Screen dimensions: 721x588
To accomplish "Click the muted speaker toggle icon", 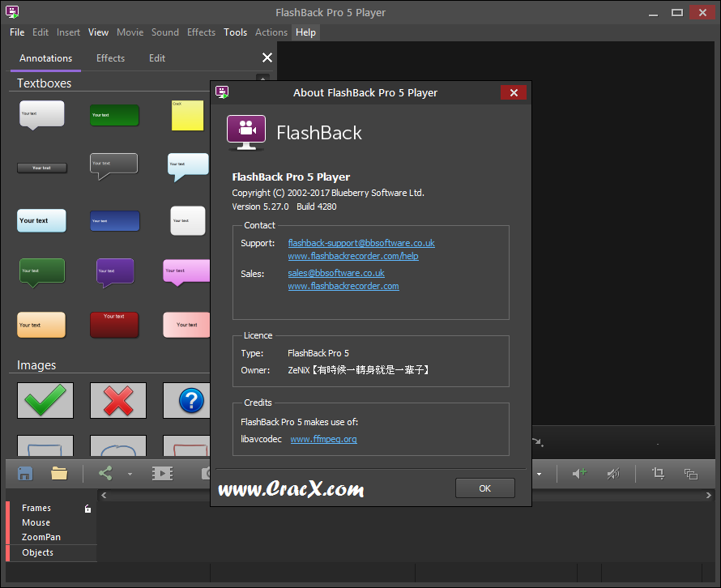I will click(x=613, y=474).
